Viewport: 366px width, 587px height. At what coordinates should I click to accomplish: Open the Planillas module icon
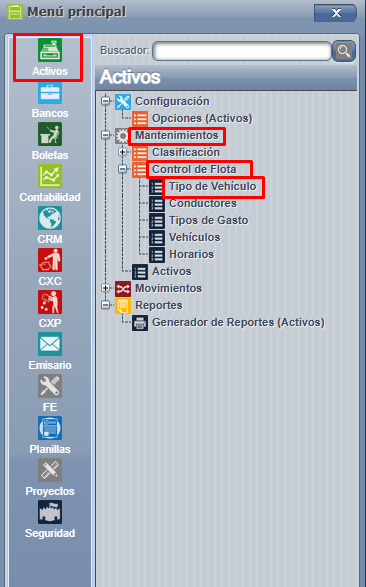click(50, 428)
